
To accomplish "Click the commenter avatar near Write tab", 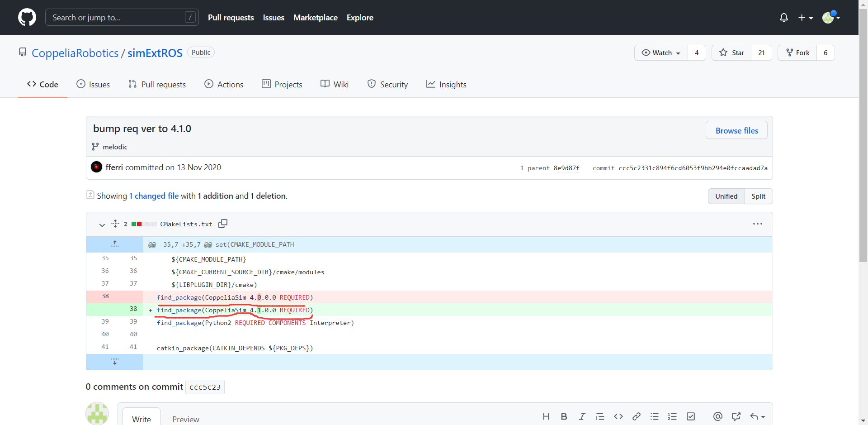I will [97, 414].
